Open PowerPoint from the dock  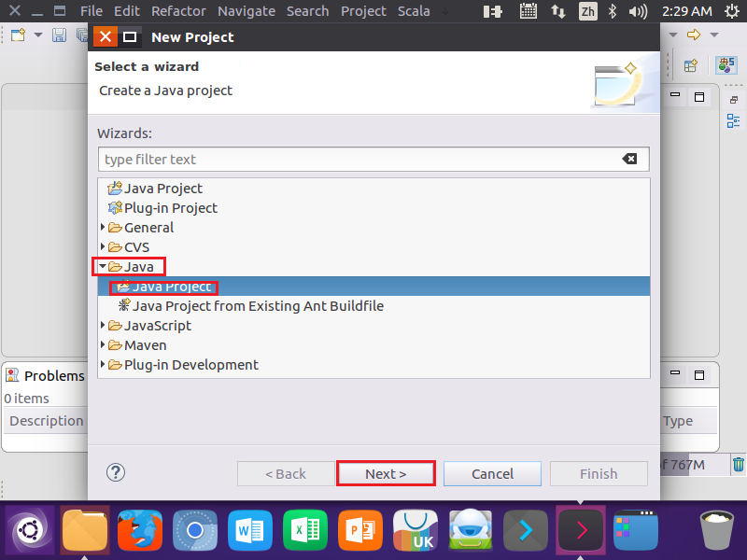[360, 530]
